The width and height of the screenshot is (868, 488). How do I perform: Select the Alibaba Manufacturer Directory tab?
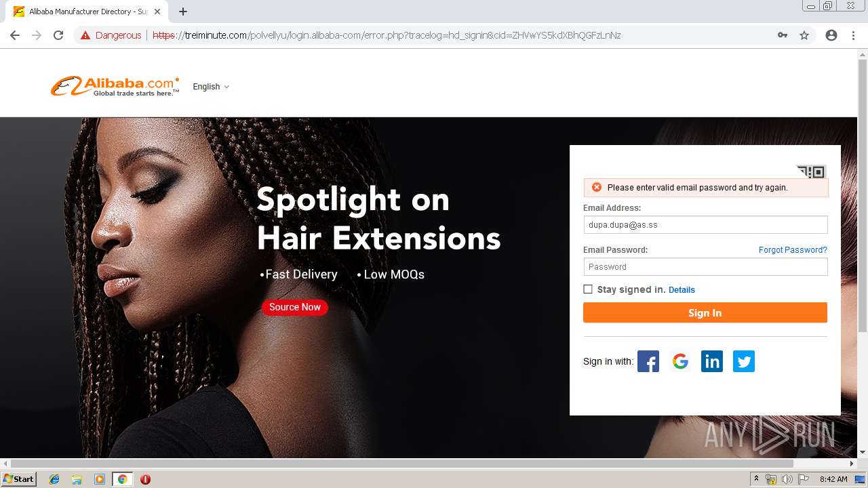point(87,12)
